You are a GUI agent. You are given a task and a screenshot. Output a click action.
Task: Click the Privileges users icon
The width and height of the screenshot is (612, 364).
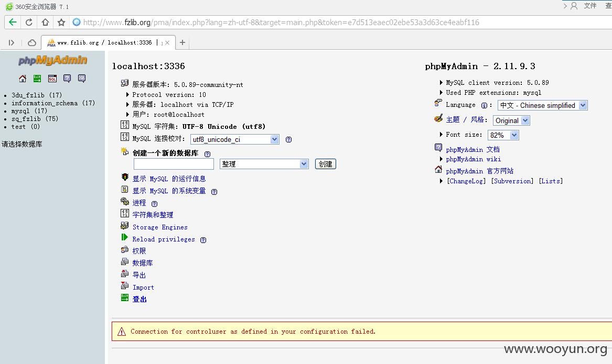(125, 249)
